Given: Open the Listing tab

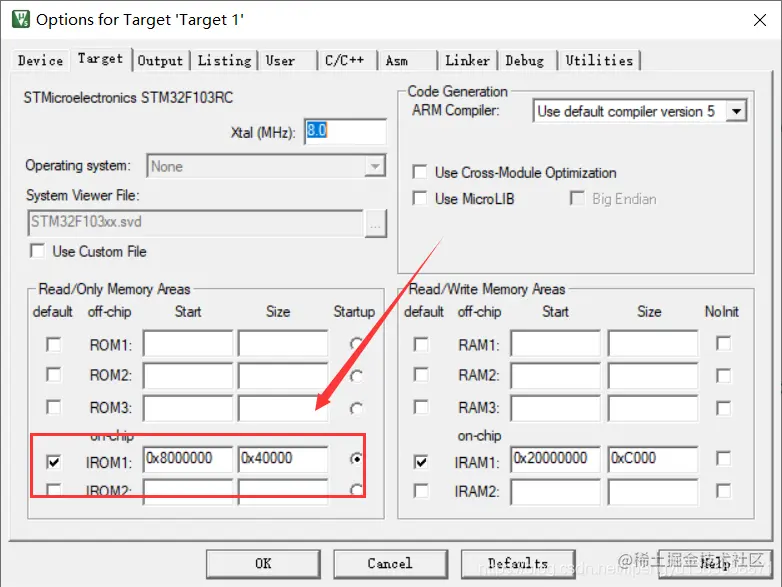Looking at the screenshot, I should coord(224,60).
